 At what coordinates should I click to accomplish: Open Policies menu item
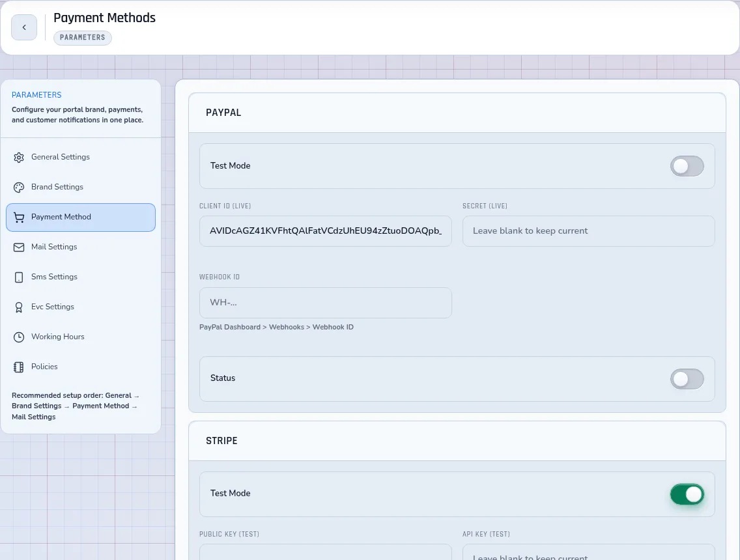tap(81, 367)
